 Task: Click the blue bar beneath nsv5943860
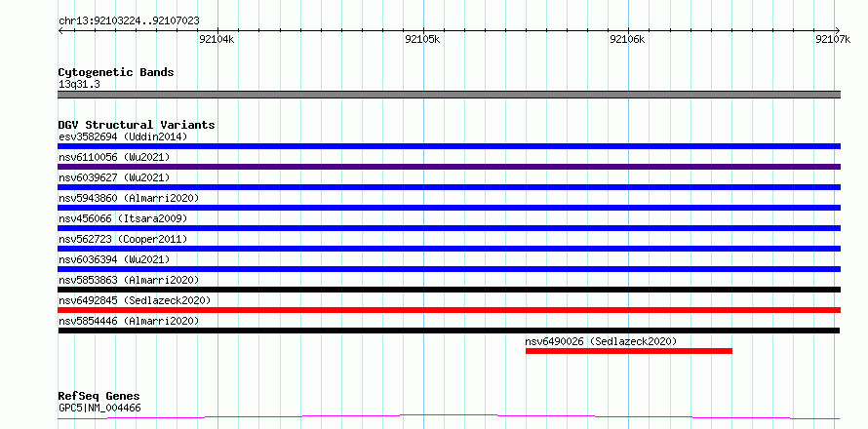tap(449, 208)
